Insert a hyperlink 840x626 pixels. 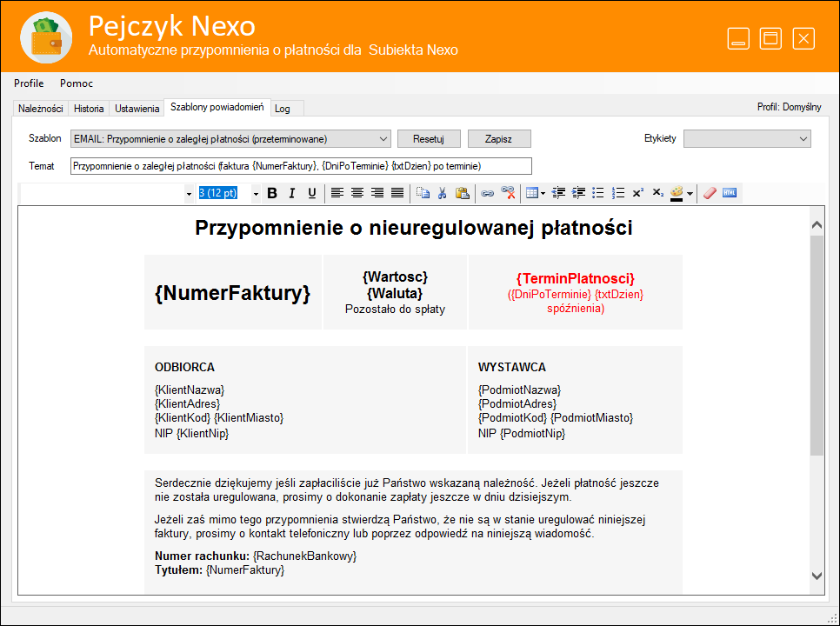coord(487,193)
